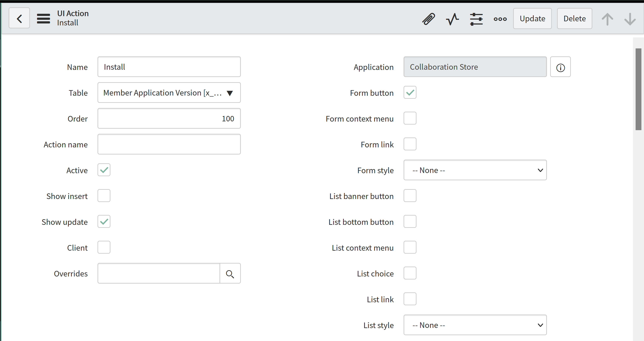Viewport: 644px width, 341px height.
Task: Check the Form context menu checkbox
Action: (410, 118)
